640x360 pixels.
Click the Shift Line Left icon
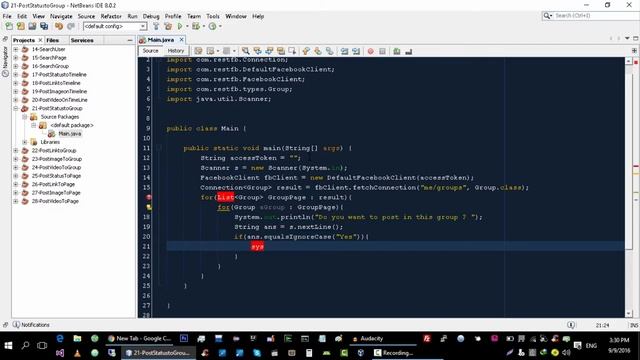point(344,51)
